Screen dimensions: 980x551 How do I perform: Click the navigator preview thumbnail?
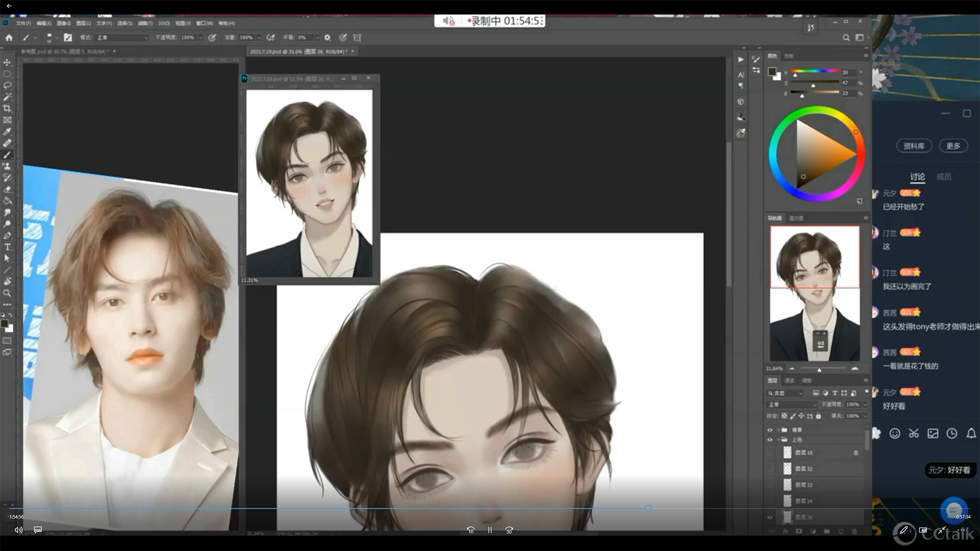click(815, 293)
